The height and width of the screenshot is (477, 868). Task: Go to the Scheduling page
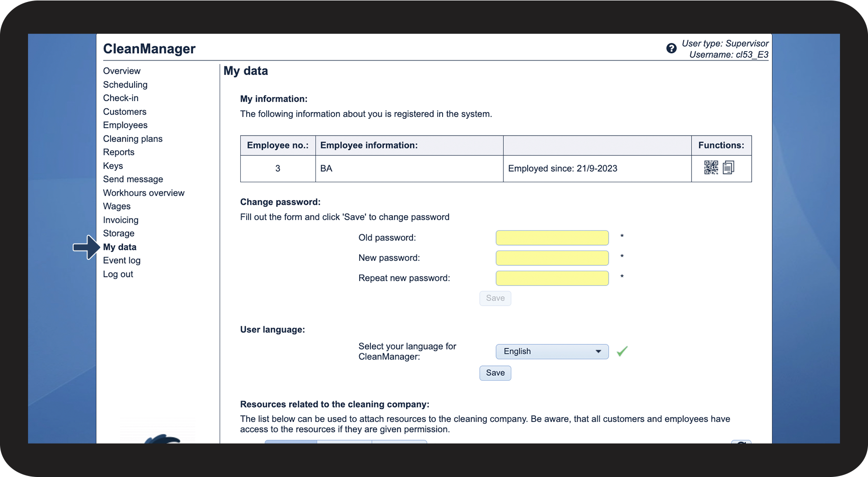tap(125, 84)
